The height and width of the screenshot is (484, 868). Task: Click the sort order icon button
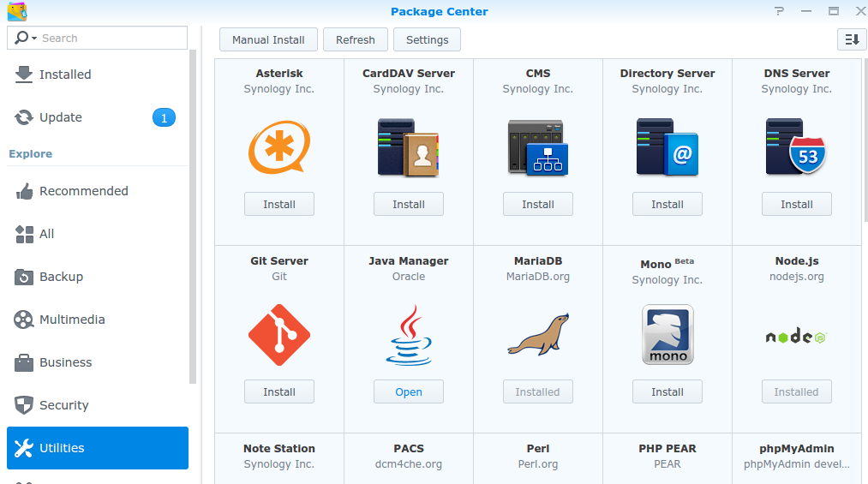[x=852, y=39]
